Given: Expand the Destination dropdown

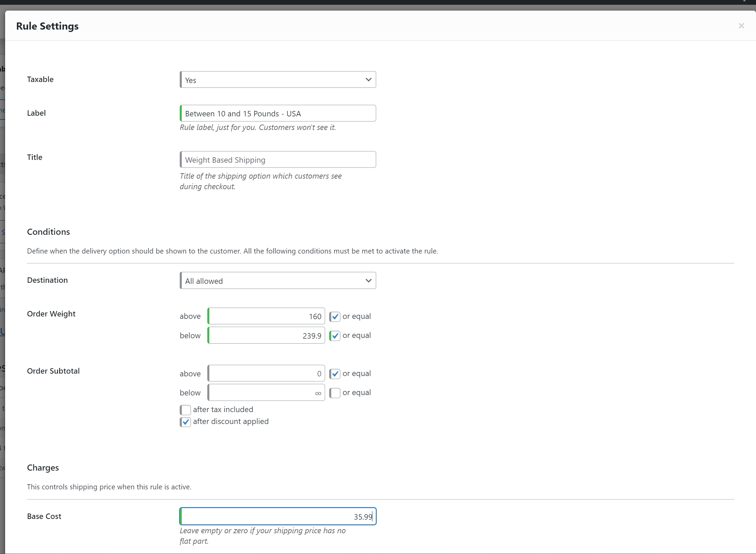Looking at the screenshot, I should coord(272,281).
